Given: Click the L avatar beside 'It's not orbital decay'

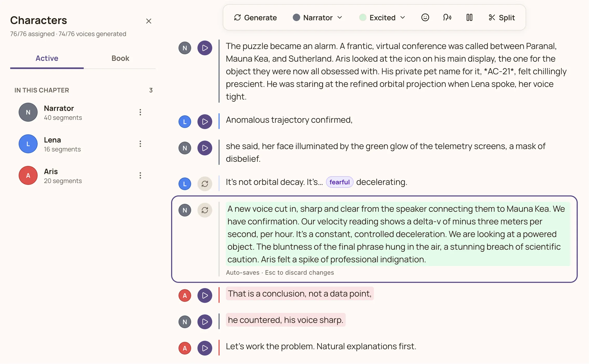Looking at the screenshot, I should 185,184.
